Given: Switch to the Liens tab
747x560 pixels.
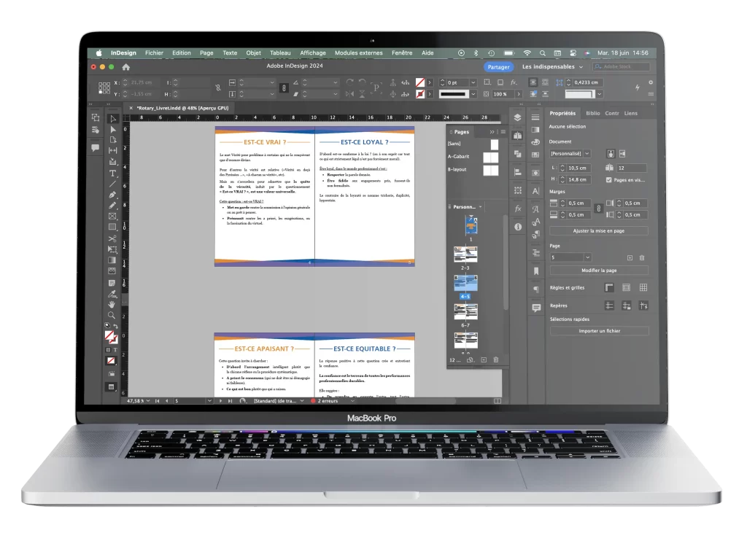Looking at the screenshot, I should [630, 113].
